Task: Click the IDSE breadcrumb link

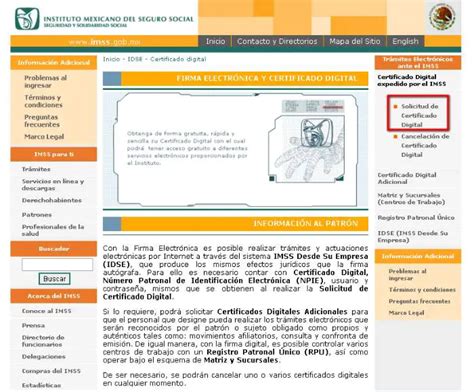Action: point(135,59)
